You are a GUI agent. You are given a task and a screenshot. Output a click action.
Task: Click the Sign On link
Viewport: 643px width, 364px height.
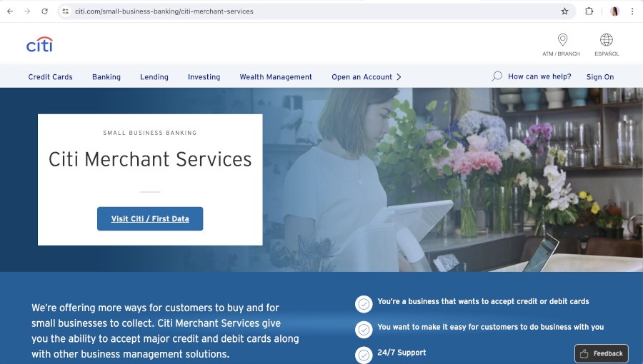click(600, 77)
